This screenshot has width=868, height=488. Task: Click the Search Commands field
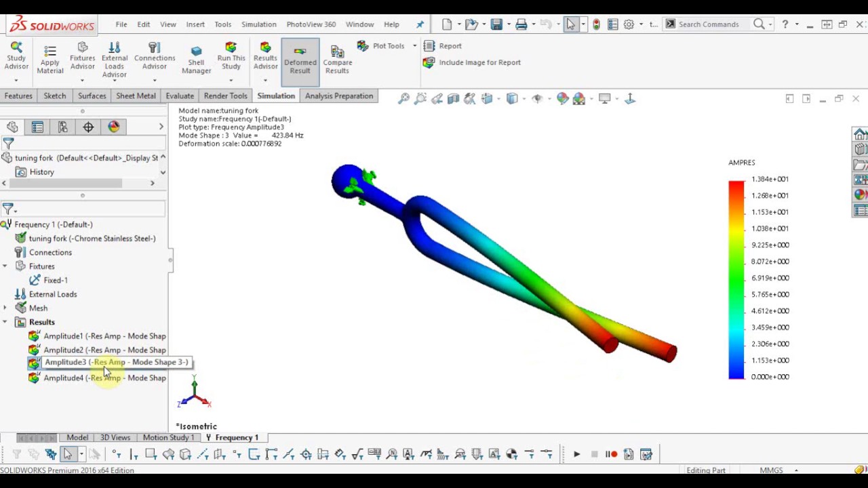pos(709,24)
